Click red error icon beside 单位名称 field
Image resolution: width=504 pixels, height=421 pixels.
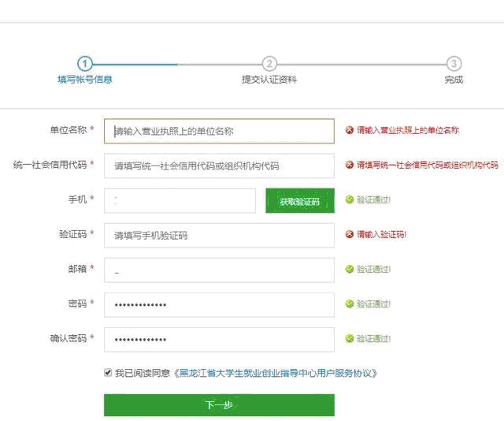click(x=350, y=131)
